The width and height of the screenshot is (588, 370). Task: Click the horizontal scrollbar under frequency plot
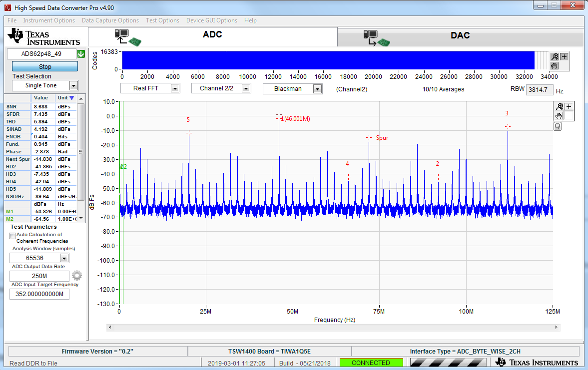pos(333,327)
